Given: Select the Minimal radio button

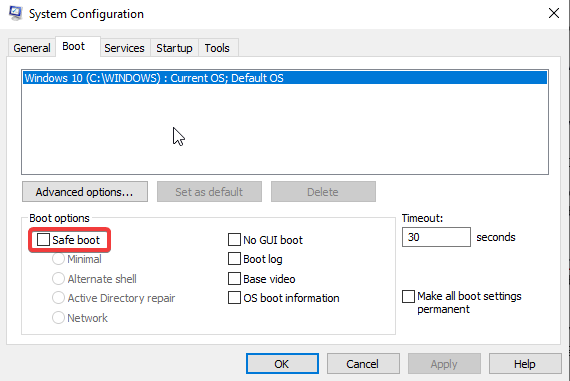Looking at the screenshot, I should click(58, 259).
